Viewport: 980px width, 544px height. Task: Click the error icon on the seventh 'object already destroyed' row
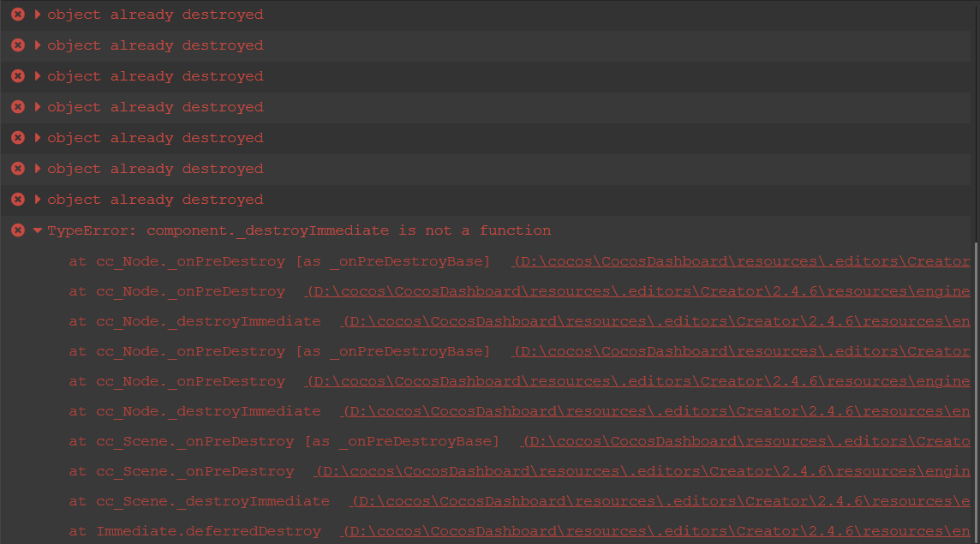click(17, 200)
